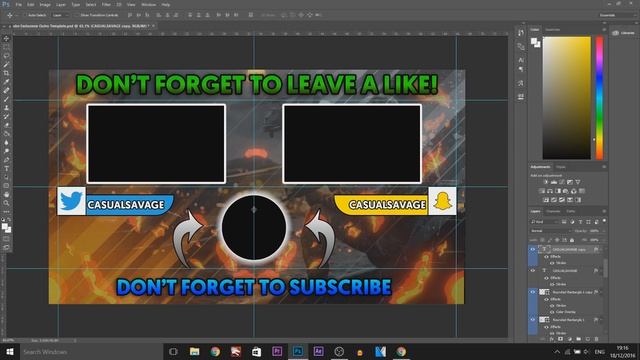Screen dimensions: 640x360
Task: Click the Search Windows box
Action: click(x=92, y=351)
